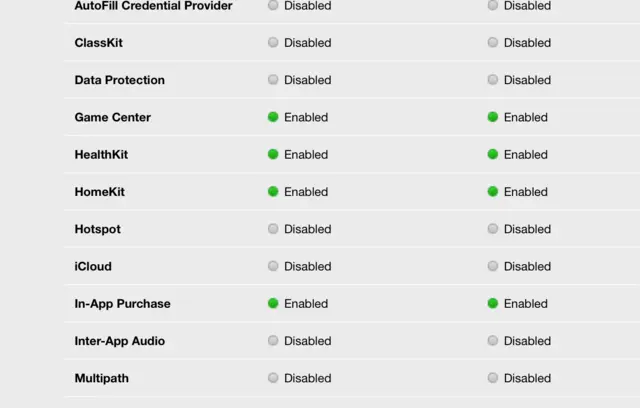Image resolution: width=640 pixels, height=408 pixels.
Task: Click HomeKit green enabled indicator in first column
Action: 273,192
